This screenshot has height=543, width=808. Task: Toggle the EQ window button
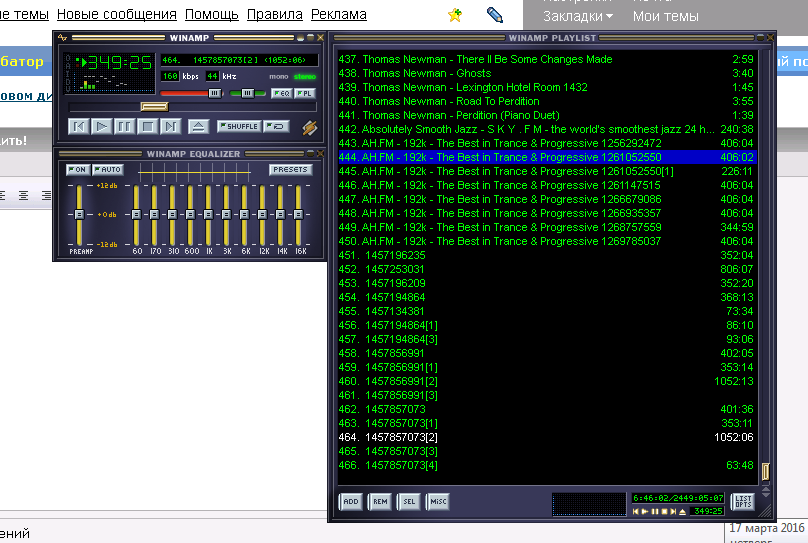pyautogui.click(x=282, y=93)
